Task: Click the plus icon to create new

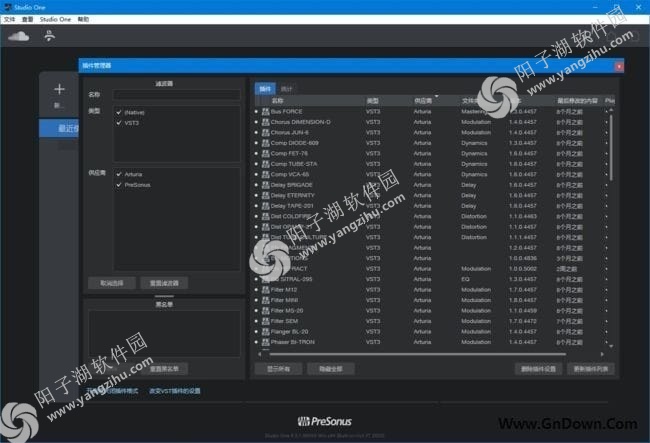Action: pyautogui.click(x=59, y=89)
